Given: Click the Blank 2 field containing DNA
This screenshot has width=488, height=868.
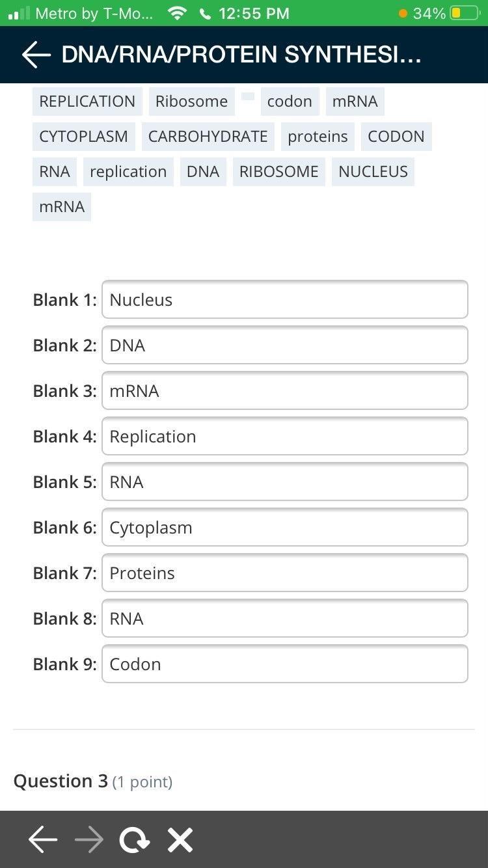Looking at the screenshot, I should (284, 346).
